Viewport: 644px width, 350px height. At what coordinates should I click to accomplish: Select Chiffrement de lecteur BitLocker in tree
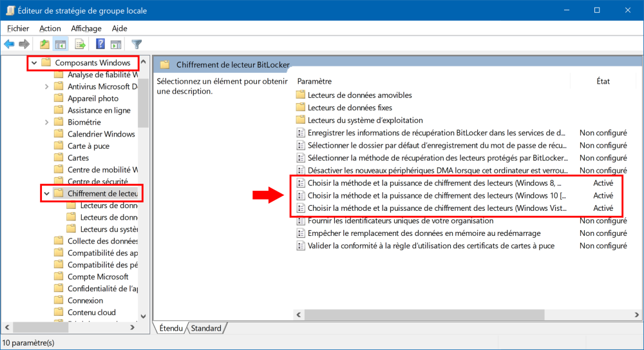pyautogui.click(x=102, y=193)
